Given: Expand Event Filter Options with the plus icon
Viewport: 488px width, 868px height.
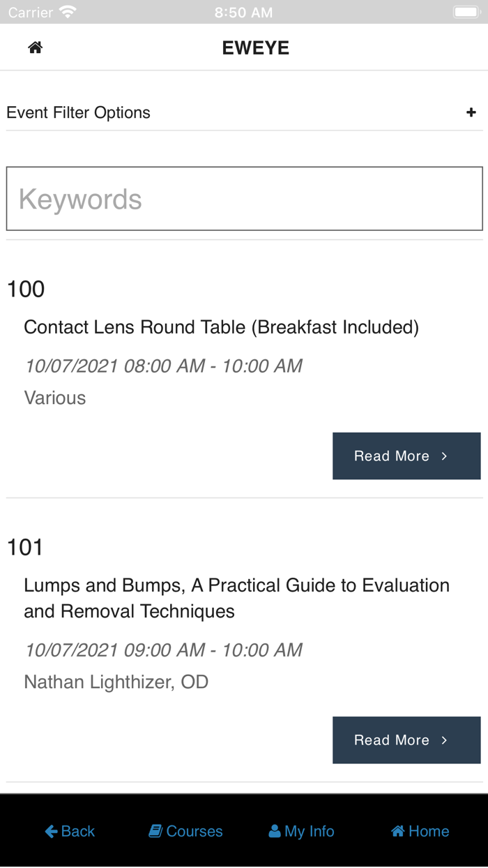Looking at the screenshot, I should point(471,112).
